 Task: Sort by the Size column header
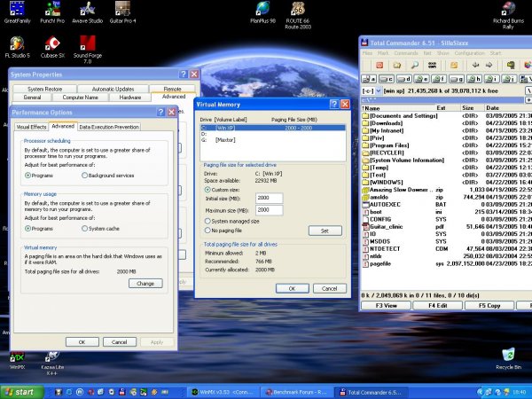472,108
